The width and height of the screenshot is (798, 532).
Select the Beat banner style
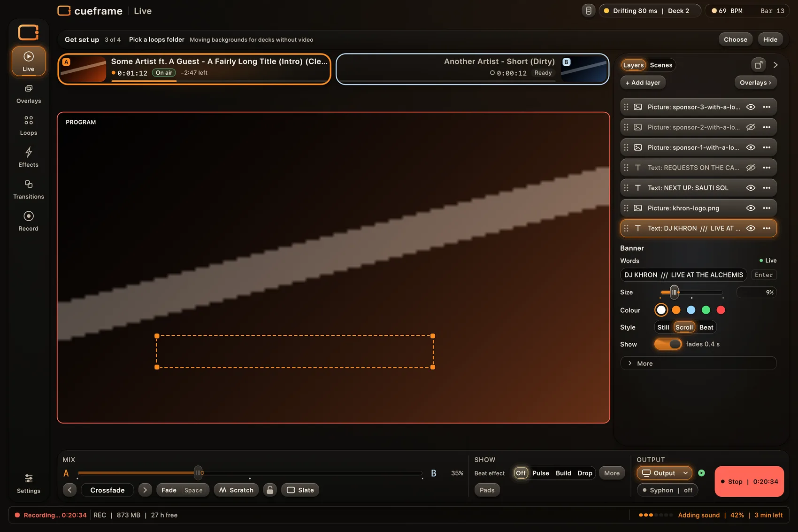pos(706,327)
